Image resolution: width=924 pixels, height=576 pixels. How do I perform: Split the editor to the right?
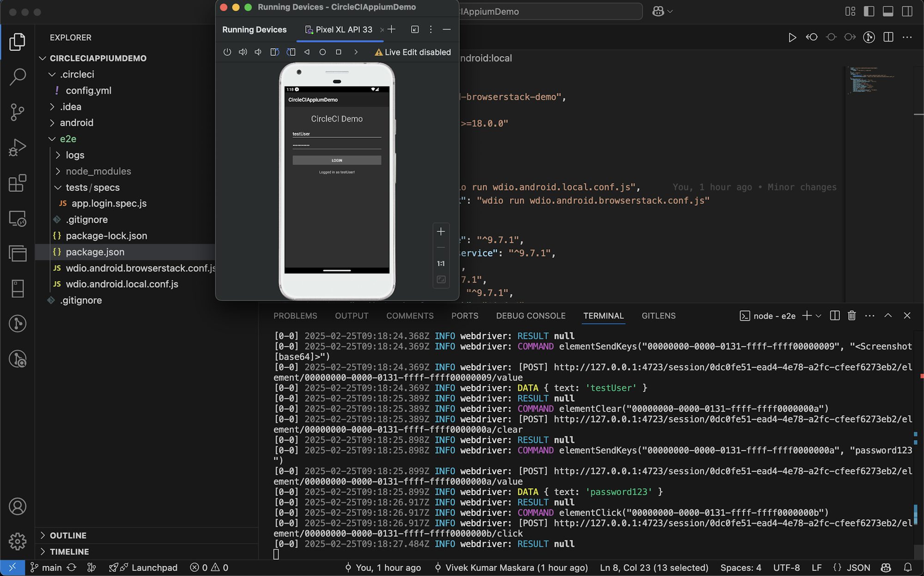point(888,37)
